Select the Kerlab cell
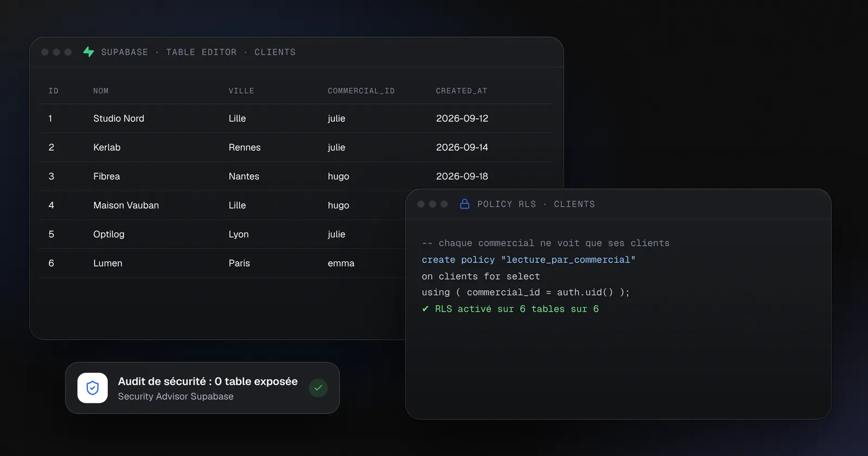The image size is (868, 456). [107, 147]
